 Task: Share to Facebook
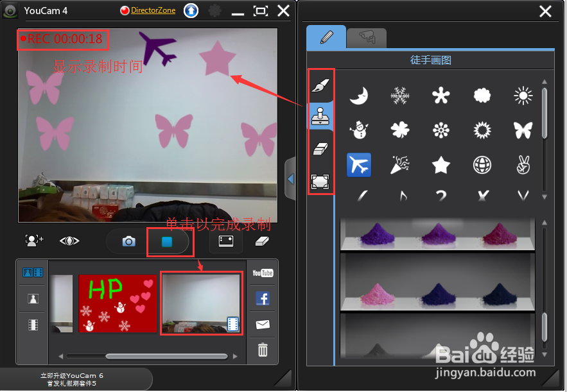coord(262,298)
